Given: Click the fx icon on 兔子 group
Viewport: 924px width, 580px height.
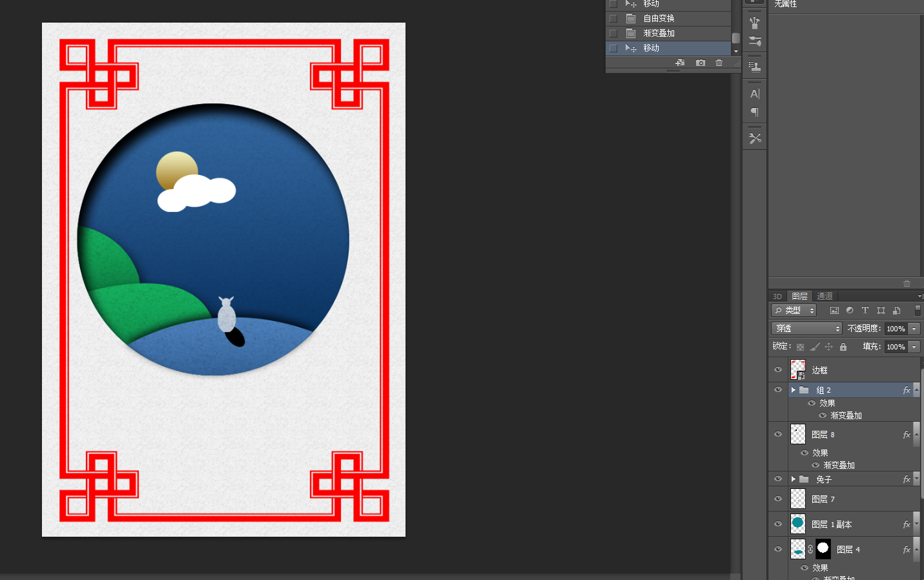Looking at the screenshot, I should click(x=907, y=479).
